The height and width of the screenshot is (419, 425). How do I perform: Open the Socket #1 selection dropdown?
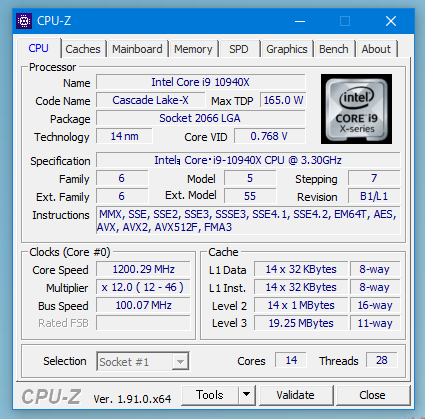[143, 361]
